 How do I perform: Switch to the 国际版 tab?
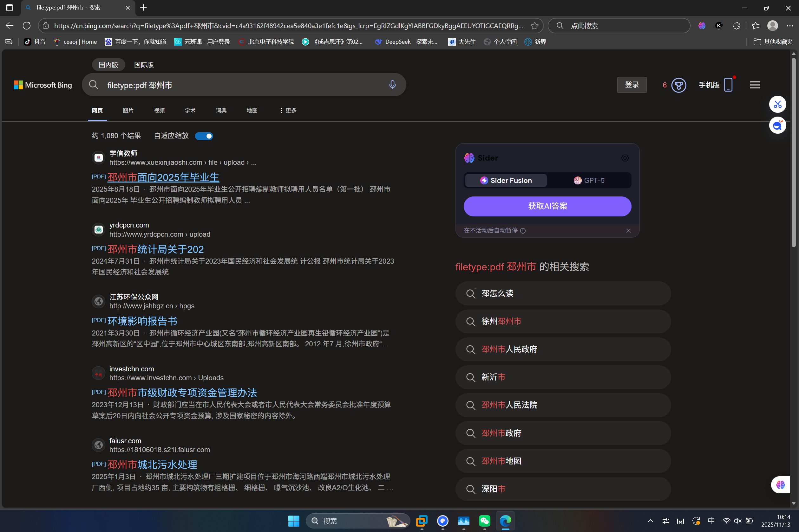(143, 64)
